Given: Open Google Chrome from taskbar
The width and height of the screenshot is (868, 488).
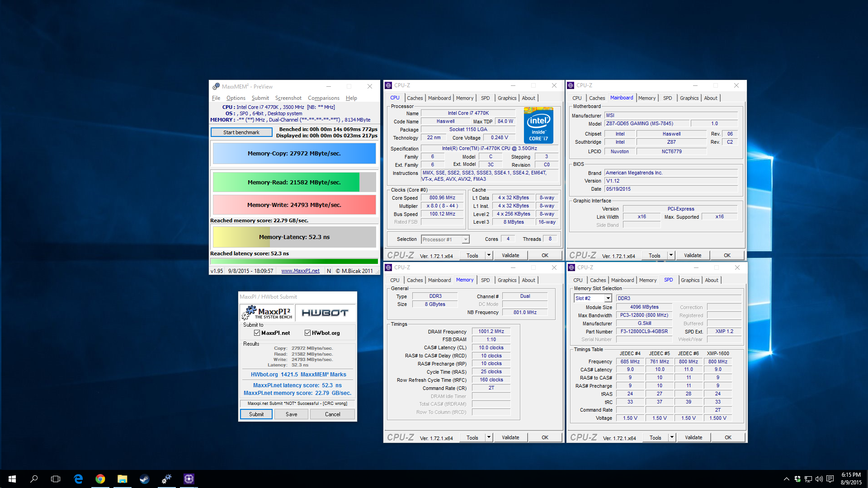Looking at the screenshot, I should (100, 479).
